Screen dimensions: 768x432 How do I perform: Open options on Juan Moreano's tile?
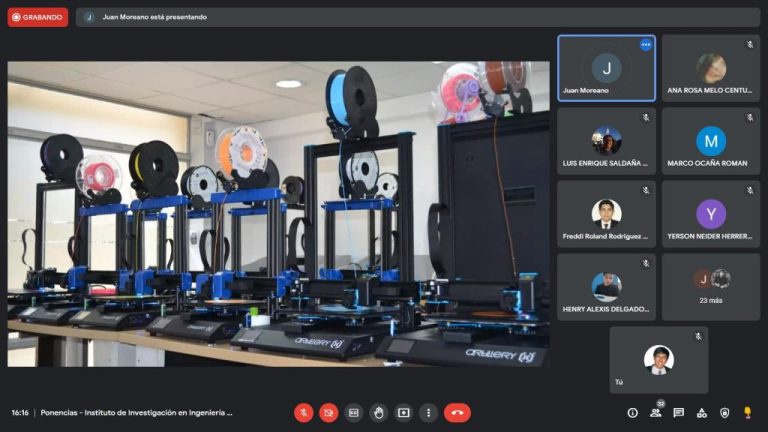(x=645, y=45)
